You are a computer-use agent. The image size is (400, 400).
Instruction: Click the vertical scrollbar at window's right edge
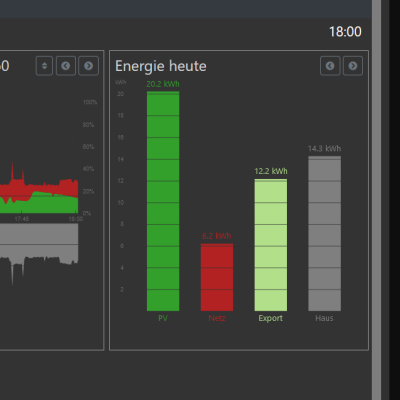click(377, 200)
